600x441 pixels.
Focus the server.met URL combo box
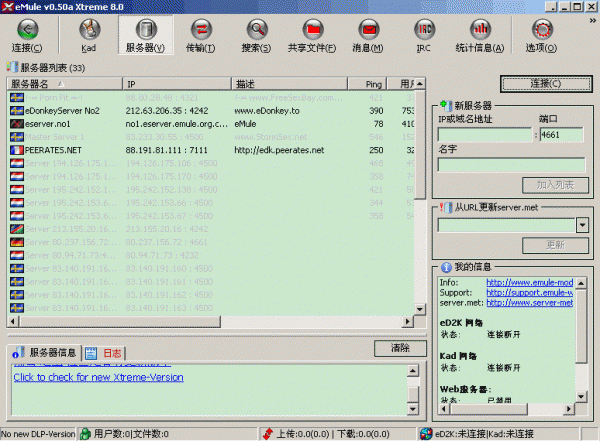(507, 225)
